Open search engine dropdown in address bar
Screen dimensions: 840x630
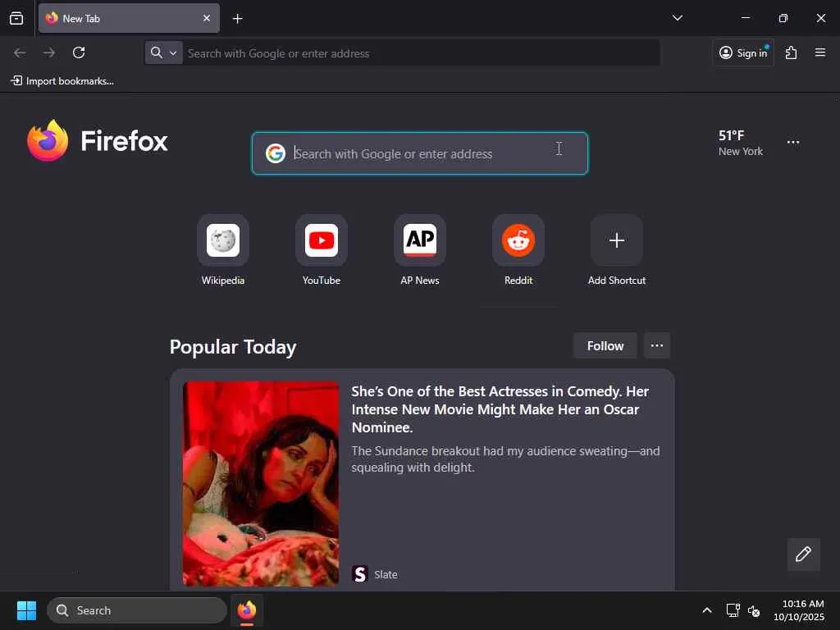(x=164, y=52)
